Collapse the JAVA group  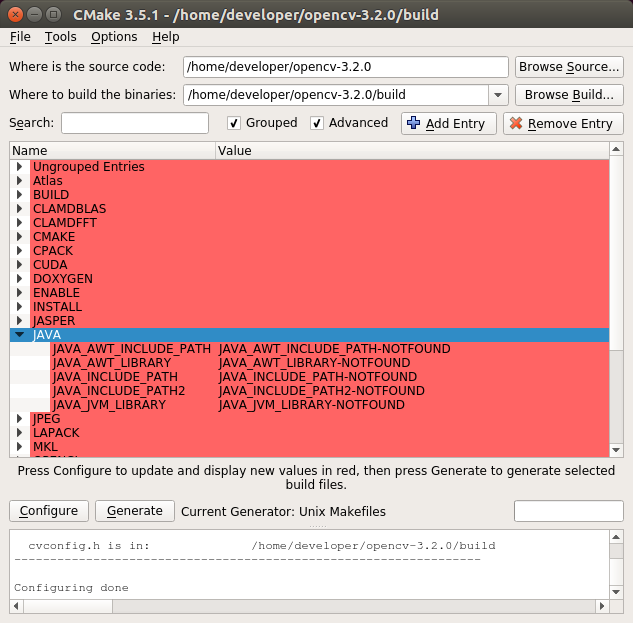[19, 334]
